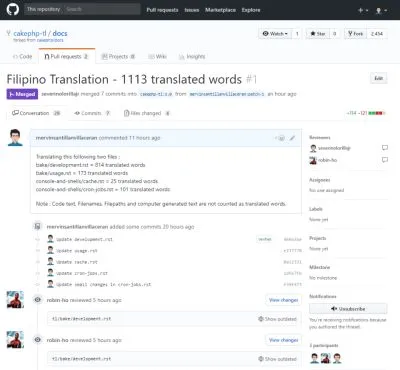The height and width of the screenshot is (370, 400).
Task: Go to Issues in top navigation
Action: [192, 10]
